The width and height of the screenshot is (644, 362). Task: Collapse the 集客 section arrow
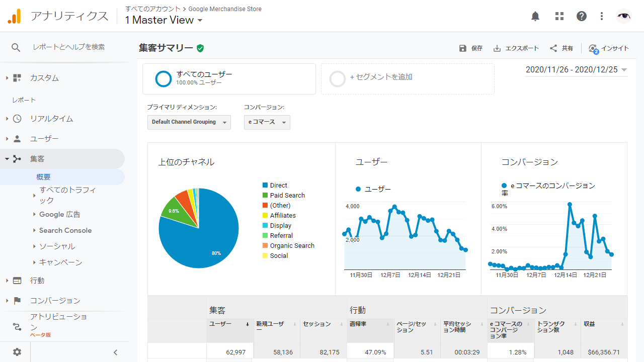(7, 159)
